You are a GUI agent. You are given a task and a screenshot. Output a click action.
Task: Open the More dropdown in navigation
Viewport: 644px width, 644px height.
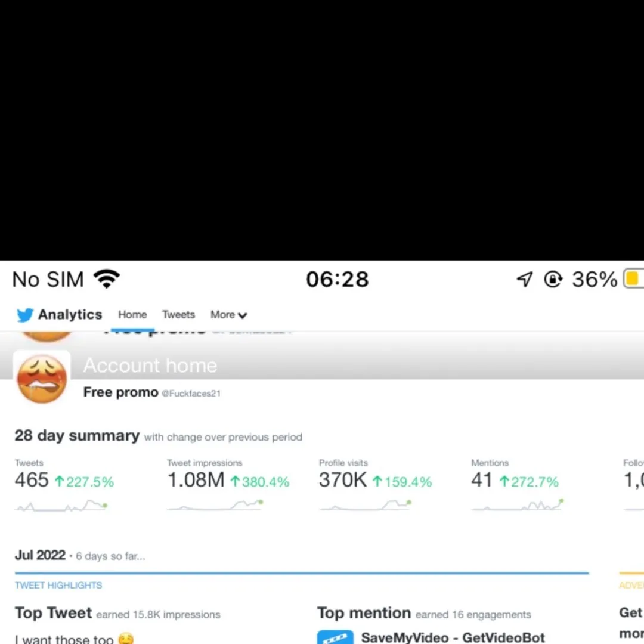[228, 315]
